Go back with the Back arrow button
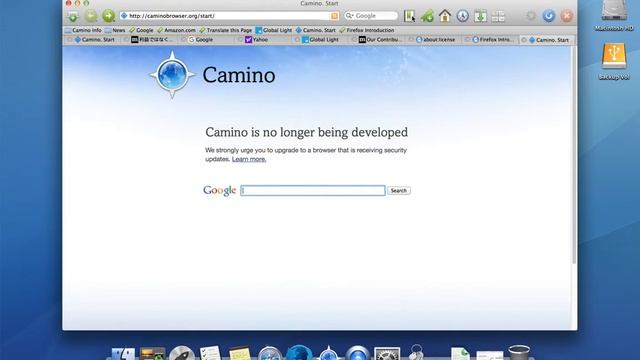The image size is (640, 360). click(x=91, y=16)
